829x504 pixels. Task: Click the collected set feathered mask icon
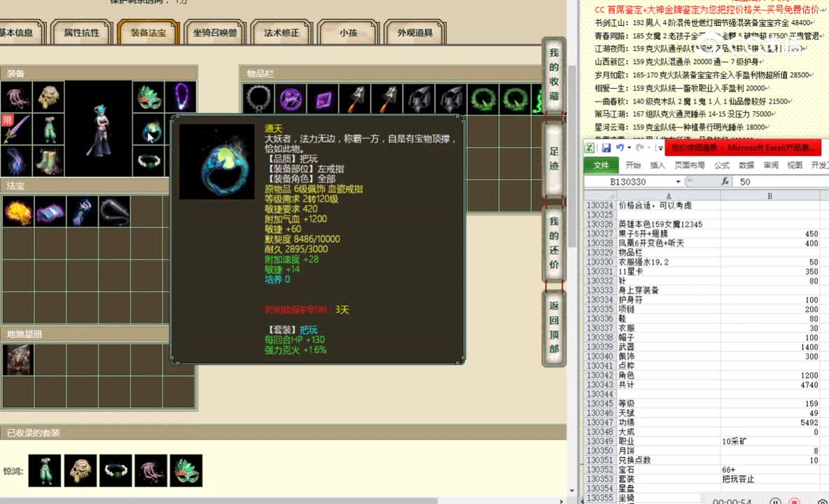click(186, 470)
